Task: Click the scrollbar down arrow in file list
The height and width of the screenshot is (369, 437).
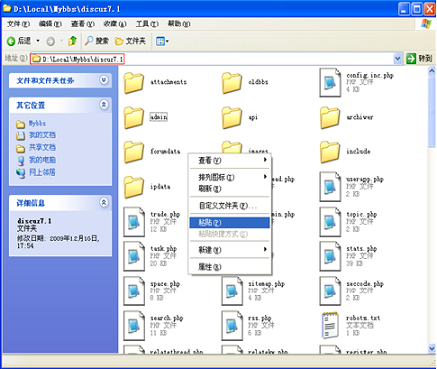Action: tap(432, 348)
